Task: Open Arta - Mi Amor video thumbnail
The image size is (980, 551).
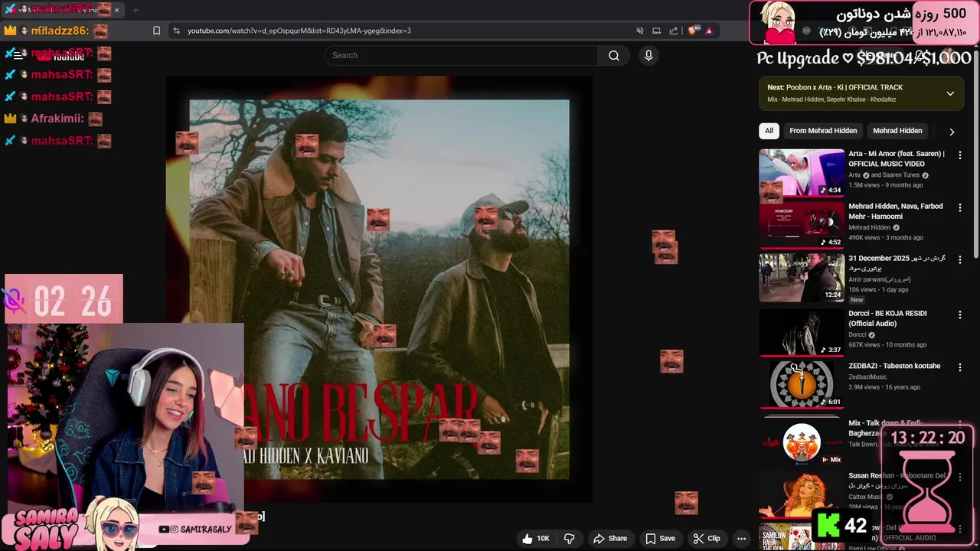Action: pos(802,172)
